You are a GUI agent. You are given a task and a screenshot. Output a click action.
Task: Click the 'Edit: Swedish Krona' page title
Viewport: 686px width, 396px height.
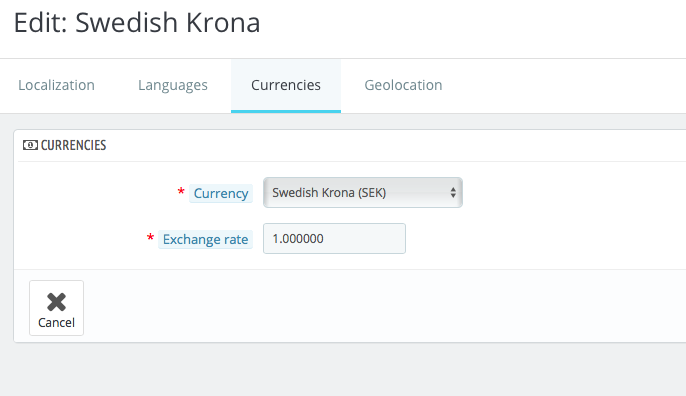(137, 23)
